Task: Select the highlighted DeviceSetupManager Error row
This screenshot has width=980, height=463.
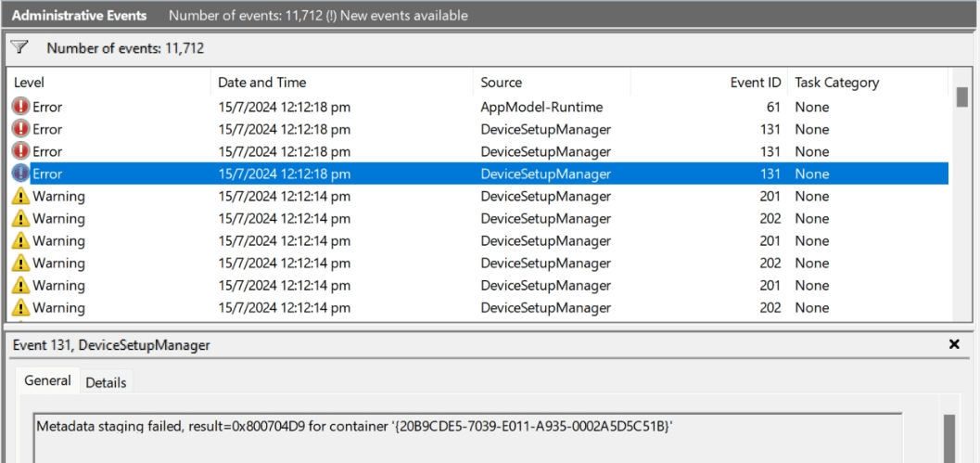Action: pyautogui.click(x=480, y=174)
